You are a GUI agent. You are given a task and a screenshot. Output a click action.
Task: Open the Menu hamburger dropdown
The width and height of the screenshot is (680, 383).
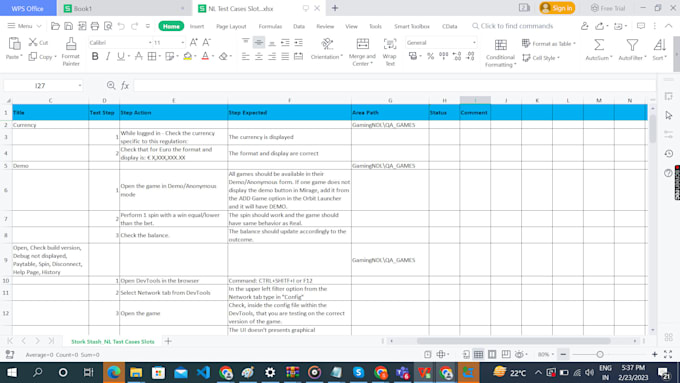(24, 26)
